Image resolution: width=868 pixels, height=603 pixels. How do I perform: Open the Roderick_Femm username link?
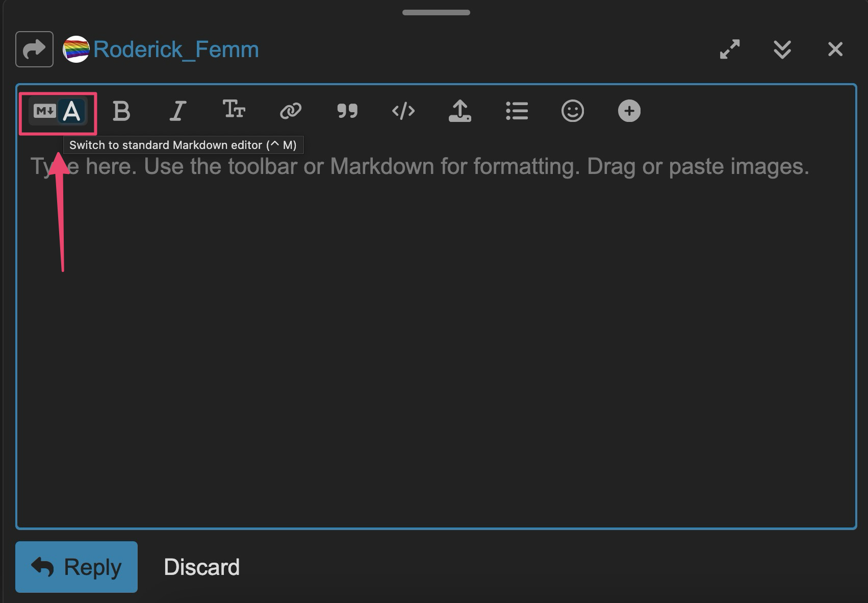click(176, 49)
